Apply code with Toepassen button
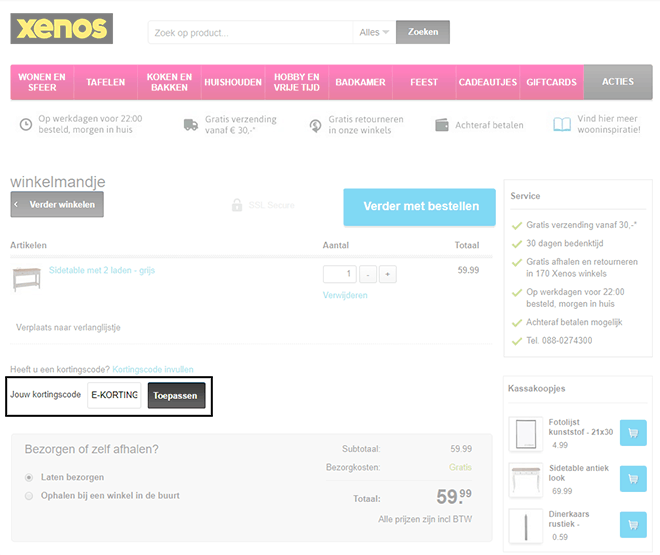This screenshot has width=660, height=555. (176, 396)
